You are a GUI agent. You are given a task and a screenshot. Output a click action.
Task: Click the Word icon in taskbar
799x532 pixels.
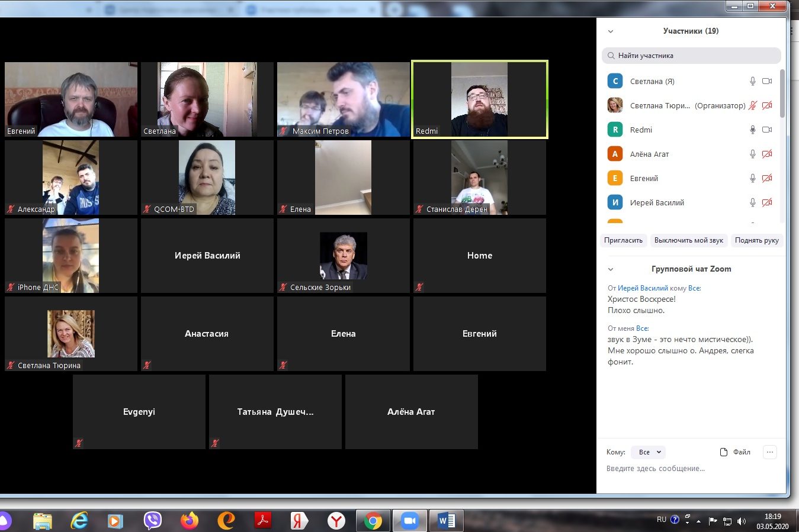[446, 521]
